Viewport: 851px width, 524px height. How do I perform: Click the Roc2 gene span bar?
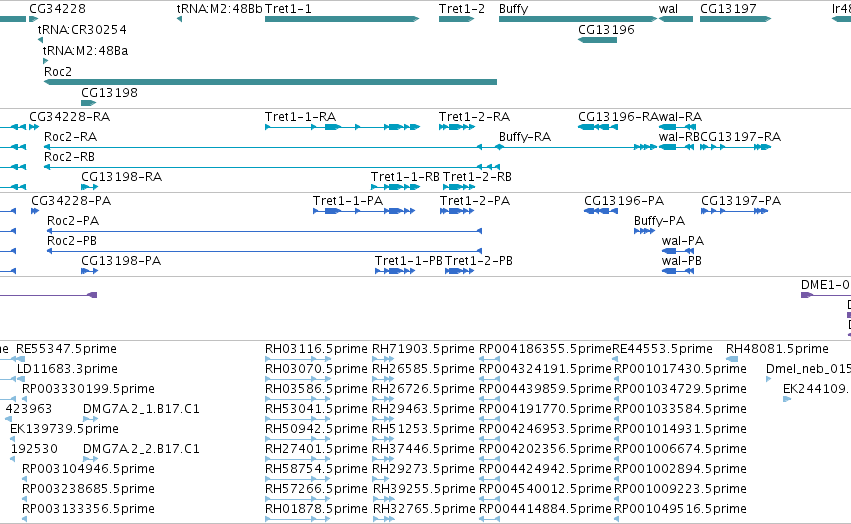click(x=270, y=82)
